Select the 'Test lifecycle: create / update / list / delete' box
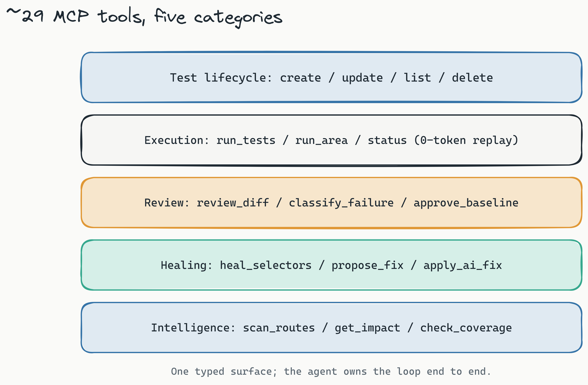 (331, 77)
